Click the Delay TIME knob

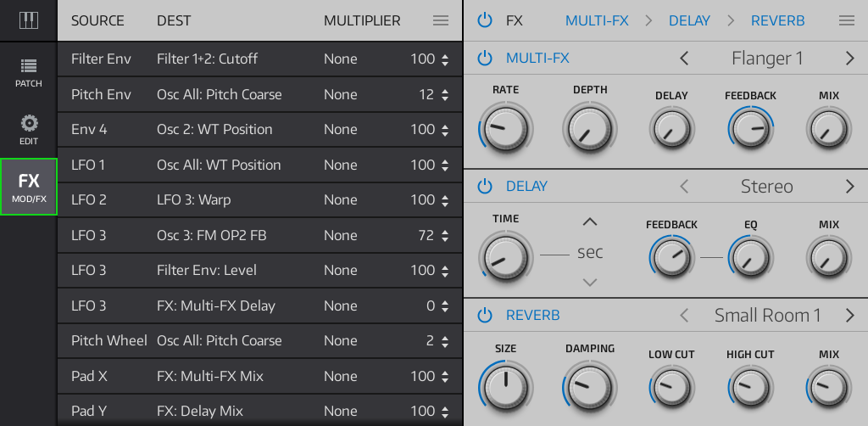tap(505, 258)
